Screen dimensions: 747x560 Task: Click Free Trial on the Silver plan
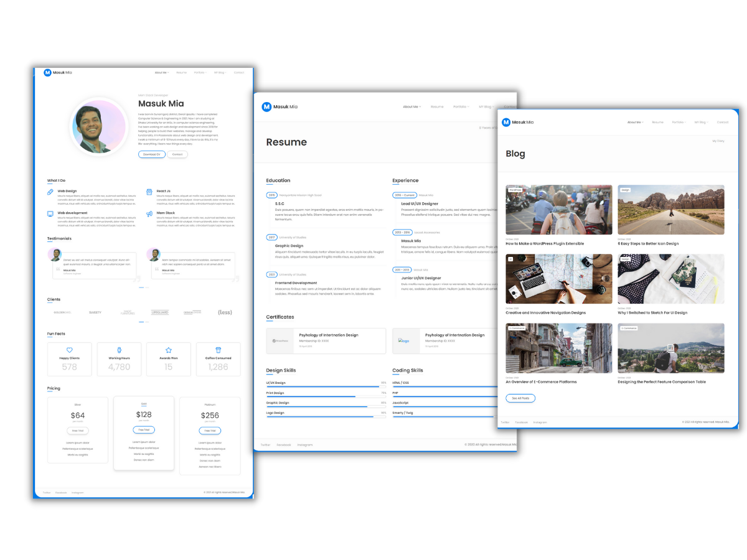[78, 431]
